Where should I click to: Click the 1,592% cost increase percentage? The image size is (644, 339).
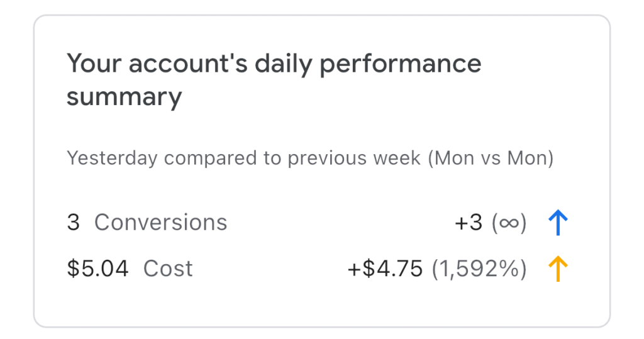click(479, 269)
